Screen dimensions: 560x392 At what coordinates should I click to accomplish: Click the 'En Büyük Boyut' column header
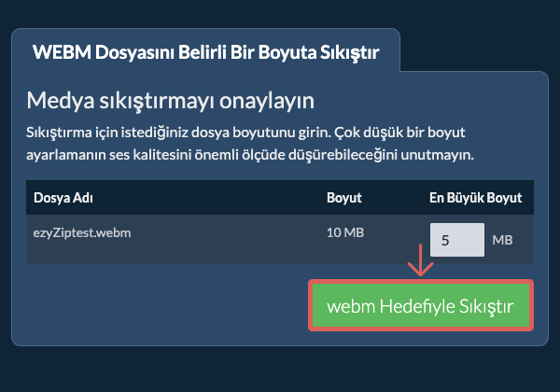pyautogui.click(x=475, y=198)
